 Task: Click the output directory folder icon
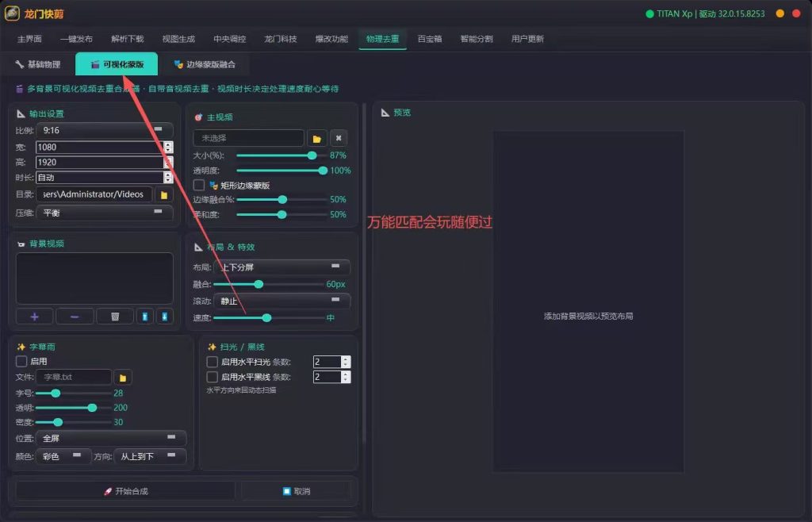point(164,194)
